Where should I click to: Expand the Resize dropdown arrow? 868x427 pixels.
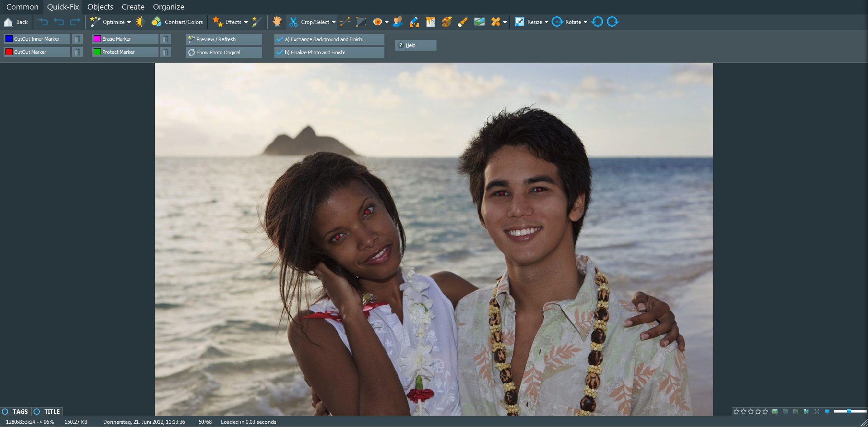[547, 22]
